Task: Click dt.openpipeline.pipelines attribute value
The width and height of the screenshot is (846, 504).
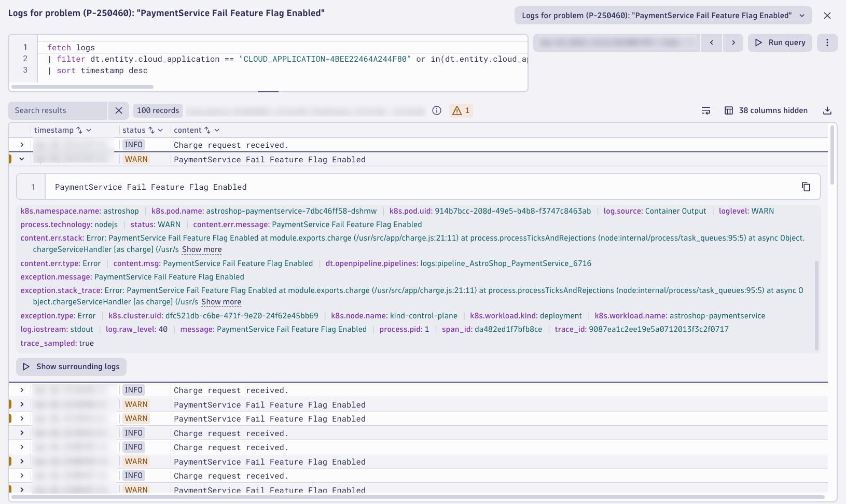Action: tap(506, 263)
